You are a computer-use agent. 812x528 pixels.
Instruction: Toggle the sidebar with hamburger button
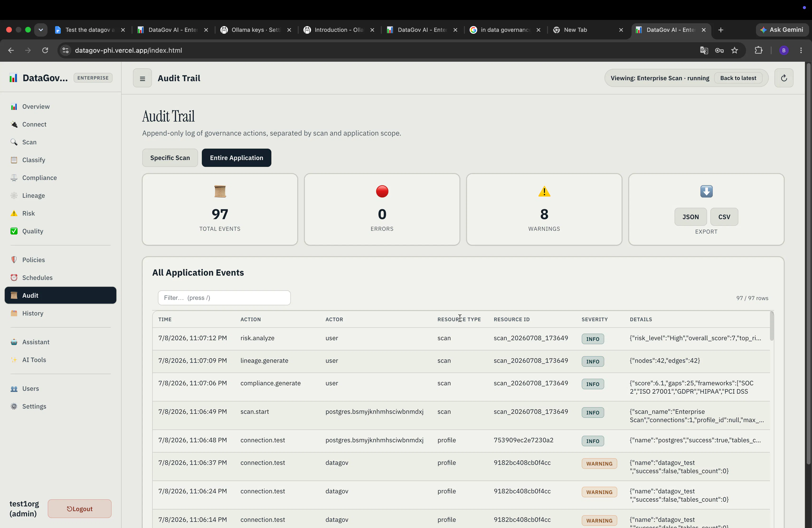coord(142,78)
